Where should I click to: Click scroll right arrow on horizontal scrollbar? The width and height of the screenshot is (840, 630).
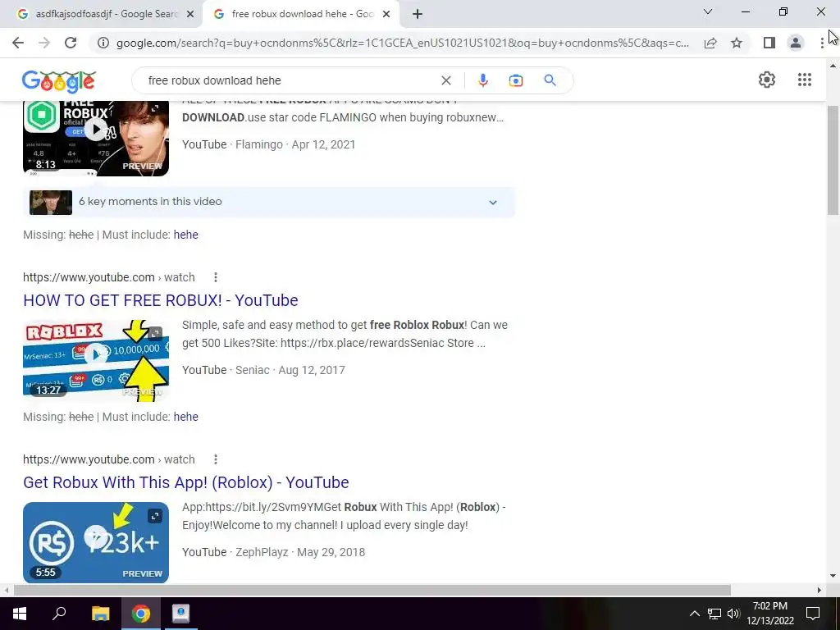[819, 590]
